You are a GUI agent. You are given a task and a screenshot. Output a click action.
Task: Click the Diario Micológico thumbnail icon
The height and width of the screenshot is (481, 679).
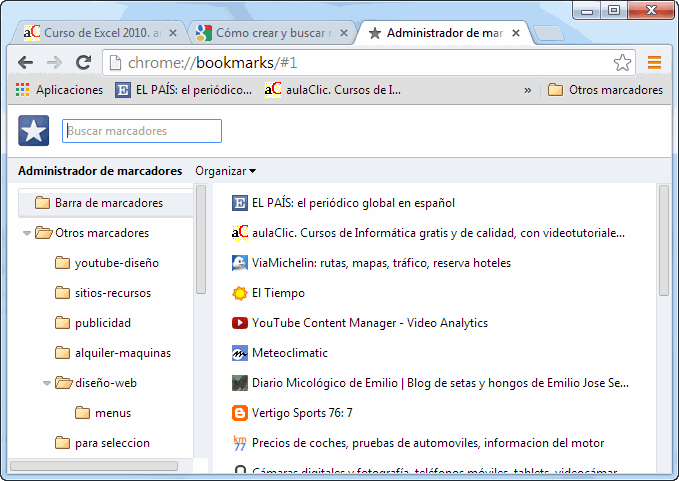coord(239,383)
